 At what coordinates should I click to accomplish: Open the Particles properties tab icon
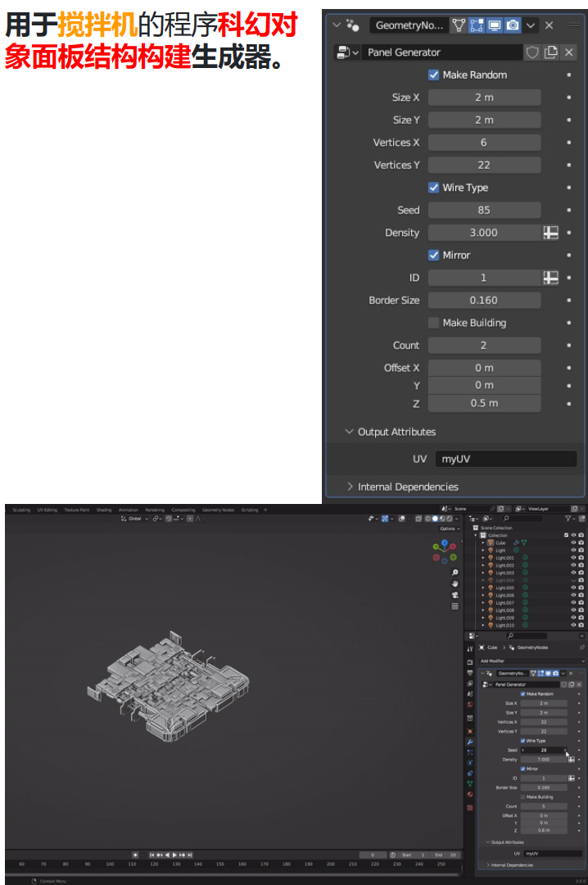[469, 752]
